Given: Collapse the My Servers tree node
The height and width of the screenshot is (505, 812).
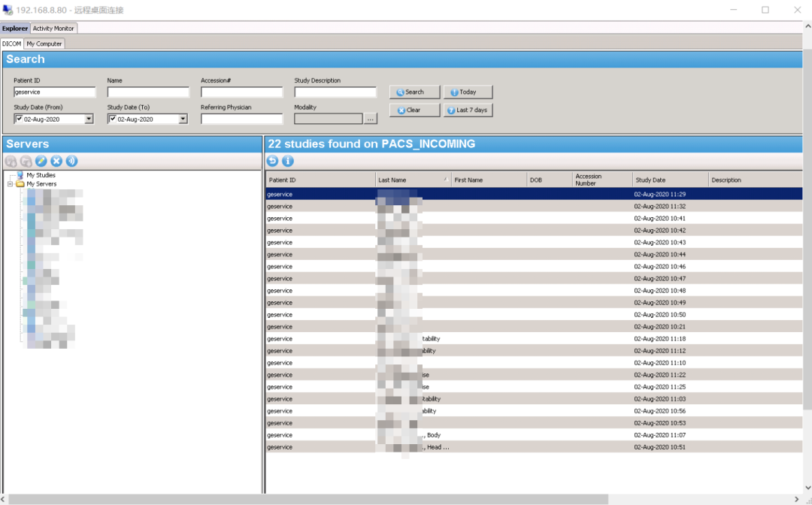Looking at the screenshot, I should [10, 183].
